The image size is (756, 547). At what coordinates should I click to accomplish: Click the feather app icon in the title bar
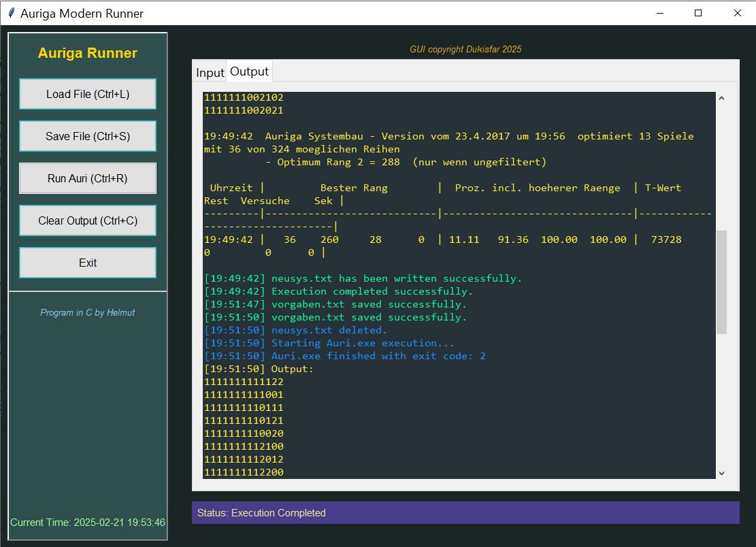coord(11,13)
